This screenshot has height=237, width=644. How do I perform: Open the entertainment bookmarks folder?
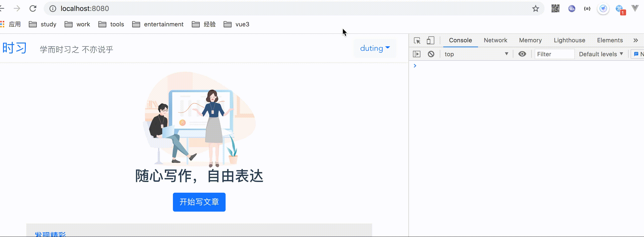[x=158, y=24]
